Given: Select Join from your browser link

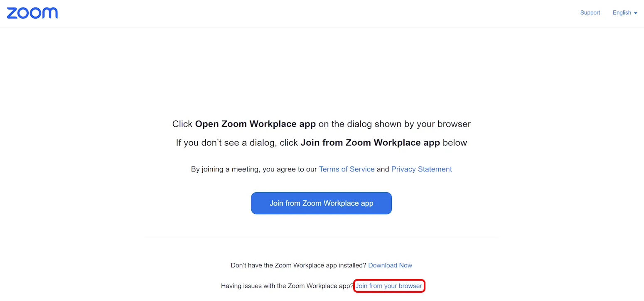Looking at the screenshot, I should tap(389, 286).
